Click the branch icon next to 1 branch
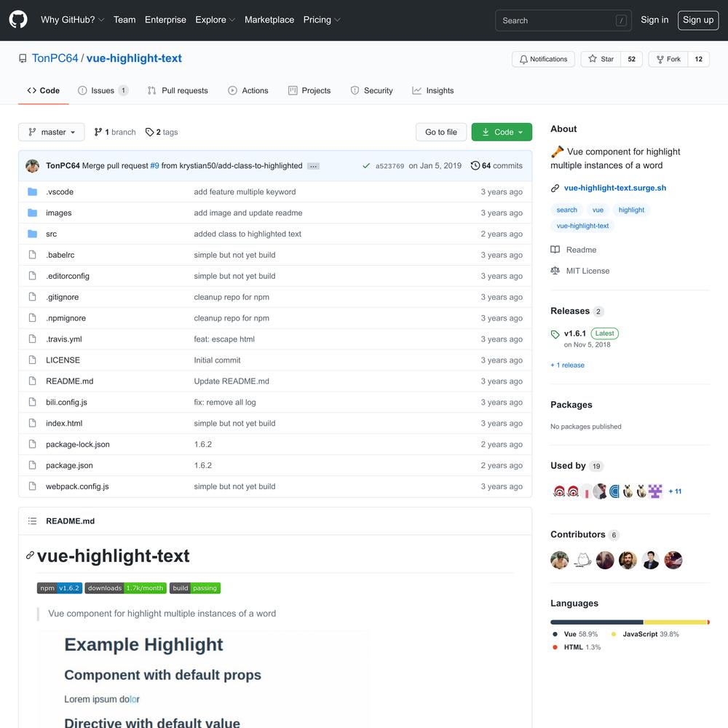Screen dimensions: 728x728 (x=98, y=132)
